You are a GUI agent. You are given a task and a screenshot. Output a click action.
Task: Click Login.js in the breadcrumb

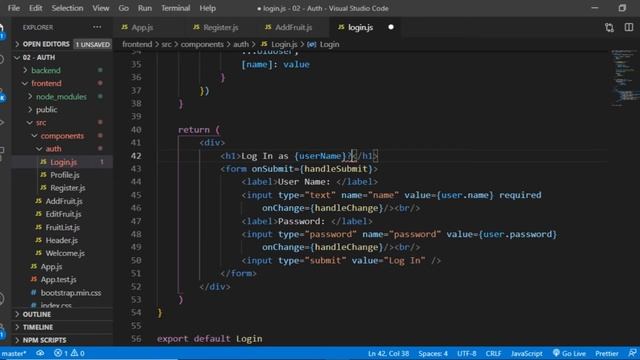point(284,44)
